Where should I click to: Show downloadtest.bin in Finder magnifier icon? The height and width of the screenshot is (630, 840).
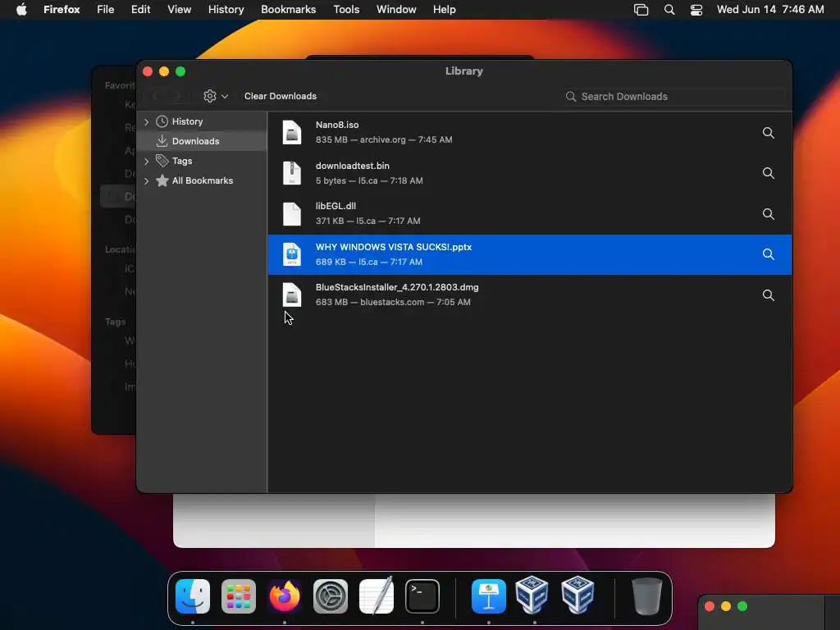coord(768,173)
